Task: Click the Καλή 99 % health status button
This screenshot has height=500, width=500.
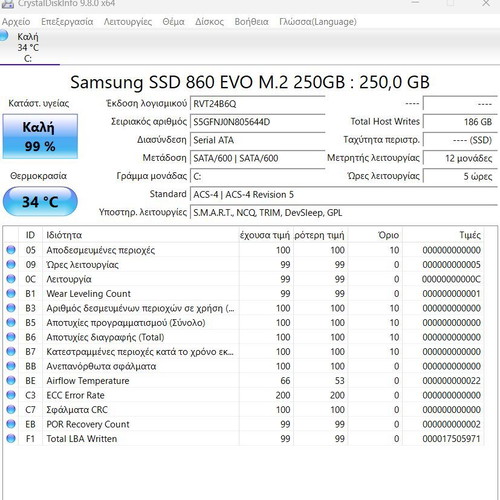Action: point(40,136)
